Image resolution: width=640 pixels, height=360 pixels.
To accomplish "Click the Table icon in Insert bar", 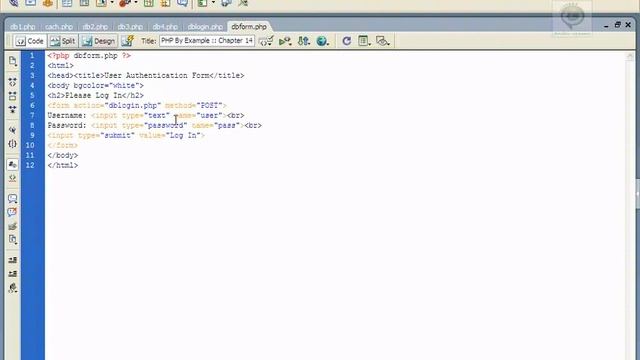I will [x=67, y=3].
